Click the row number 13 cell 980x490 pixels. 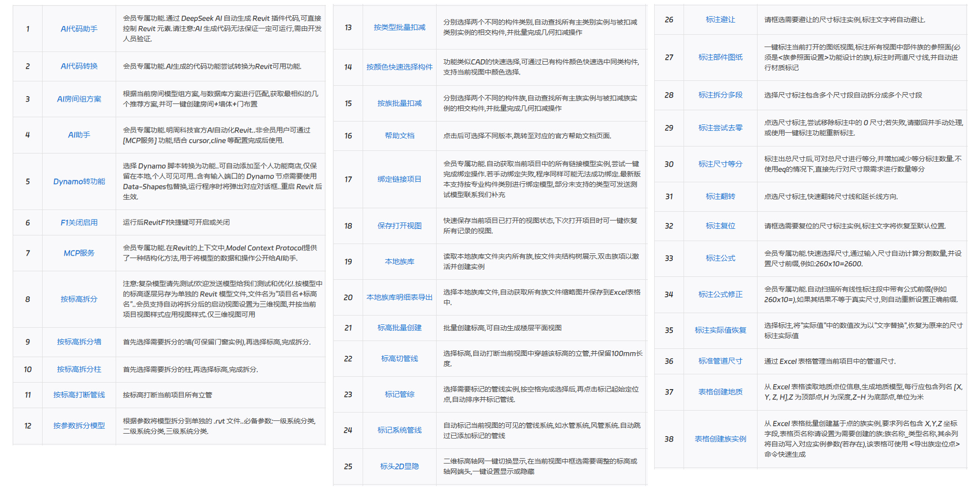pos(348,27)
